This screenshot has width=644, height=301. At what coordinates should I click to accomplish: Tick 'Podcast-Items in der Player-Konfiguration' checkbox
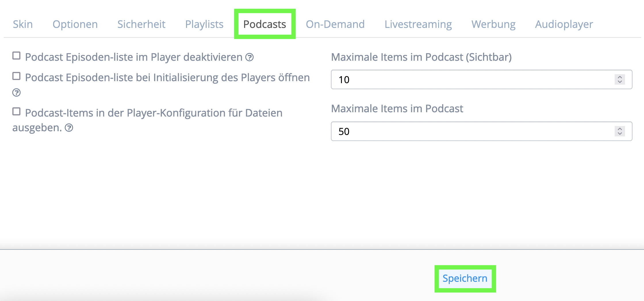(16, 111)
